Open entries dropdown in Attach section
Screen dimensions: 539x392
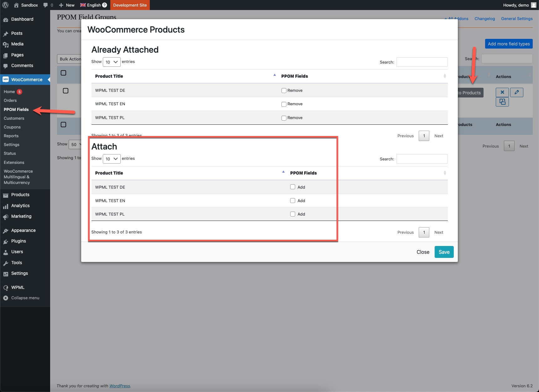[x=112, y=159]
